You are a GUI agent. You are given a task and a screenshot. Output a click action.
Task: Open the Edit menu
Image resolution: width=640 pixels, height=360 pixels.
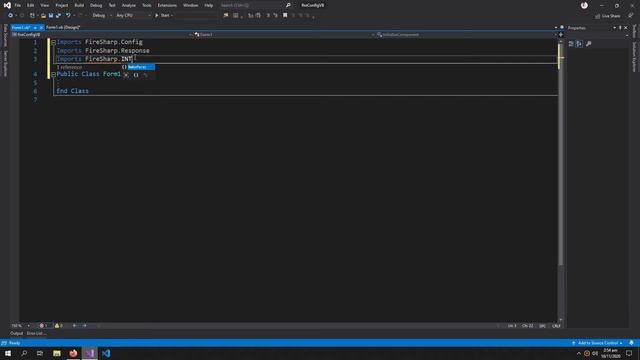(31, 5)
